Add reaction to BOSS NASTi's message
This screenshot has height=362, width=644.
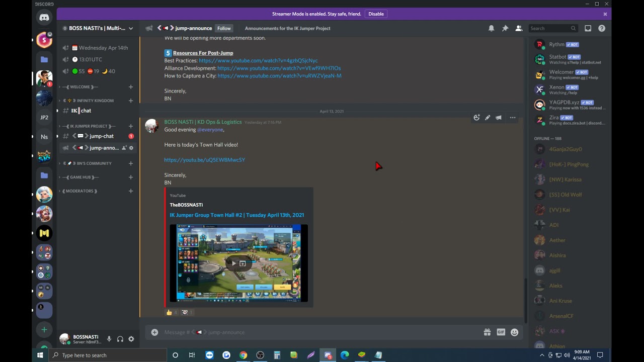pos(476,118)
